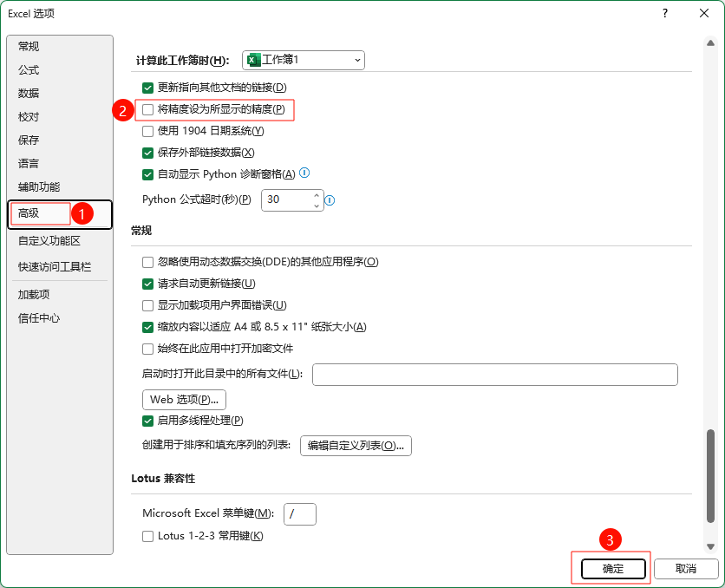Switch to 信任中心 category
The width and height of the screenshot is (725, 588).
click(39, 318)
